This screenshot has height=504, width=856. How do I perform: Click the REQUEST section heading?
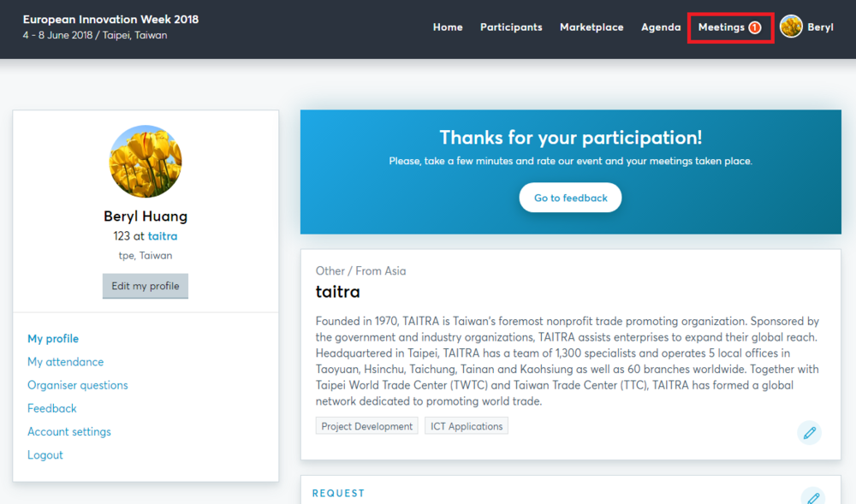(x=338, y=493)
